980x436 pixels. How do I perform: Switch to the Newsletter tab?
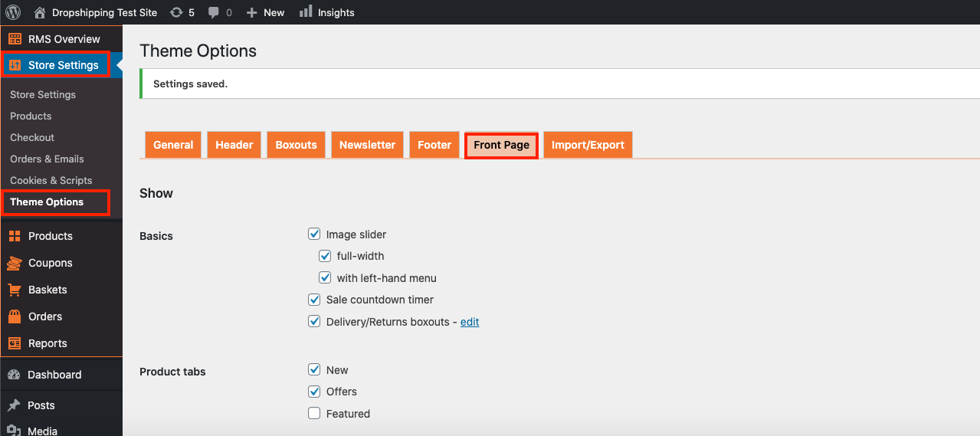367,145
